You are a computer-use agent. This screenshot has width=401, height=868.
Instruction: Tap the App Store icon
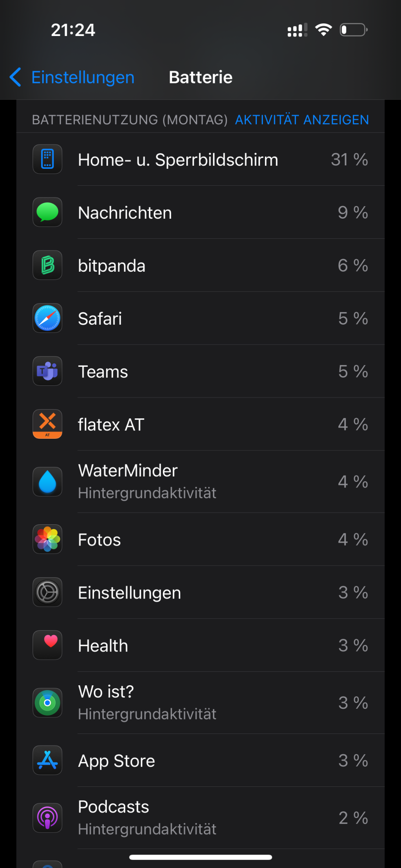click(47, 760)
